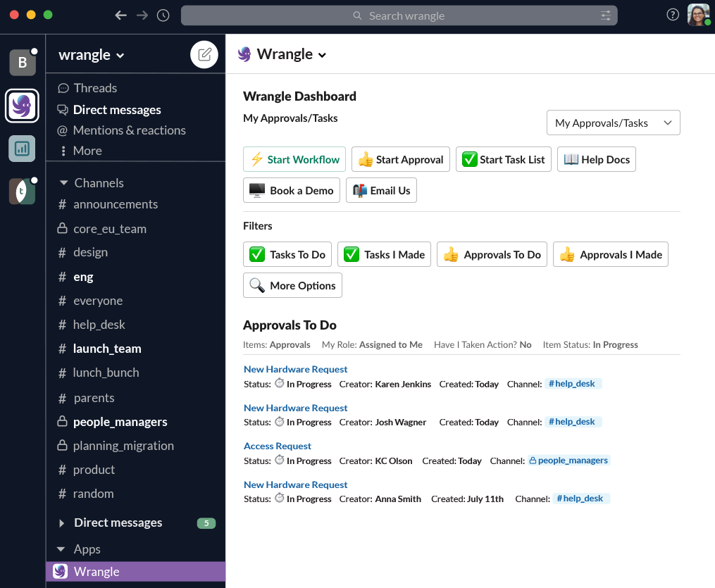This screenshot has height=588, width=715.
Task: Open the core_eu_team private channel
Action: pyautogui.click(x=109, y=229)
